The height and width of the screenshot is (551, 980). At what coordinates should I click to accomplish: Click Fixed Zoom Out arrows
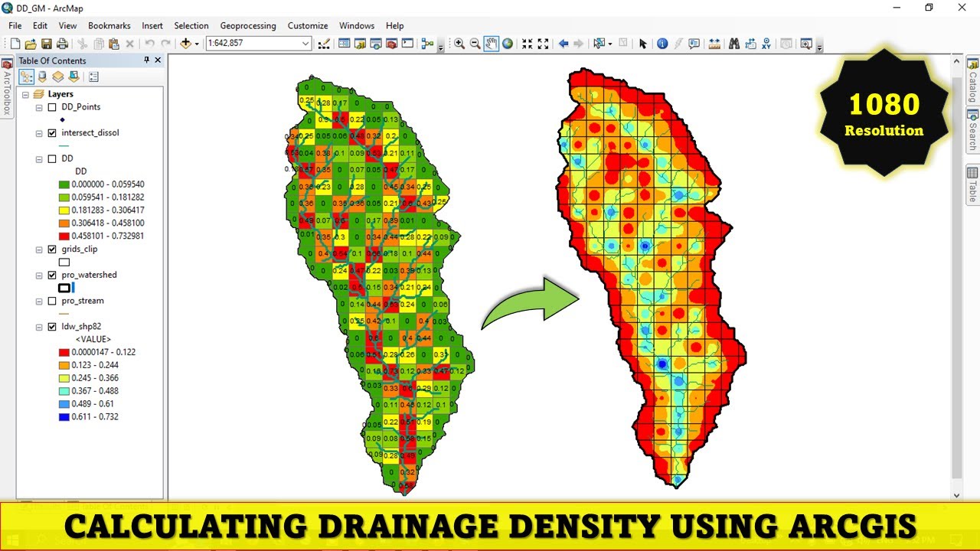pos(544,44)
